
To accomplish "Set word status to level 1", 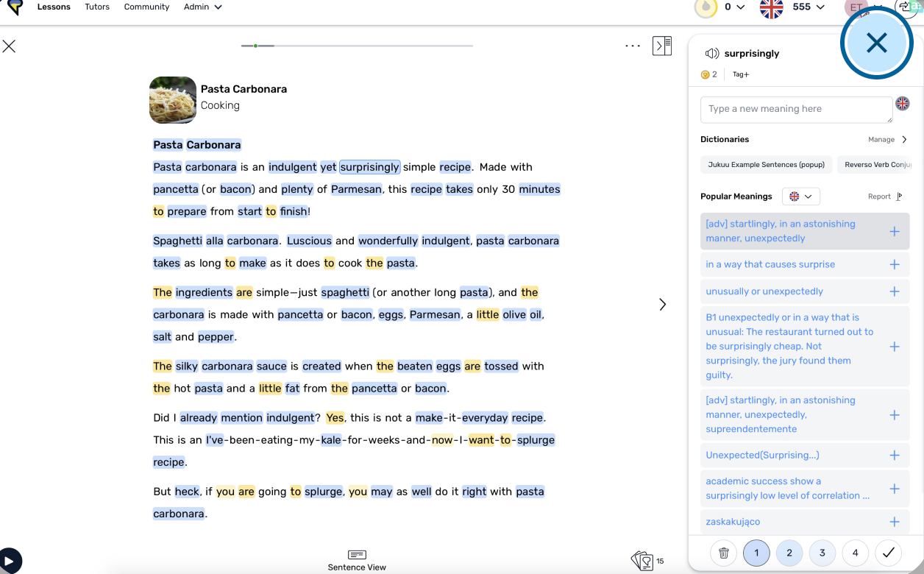I will coord(756,553).
